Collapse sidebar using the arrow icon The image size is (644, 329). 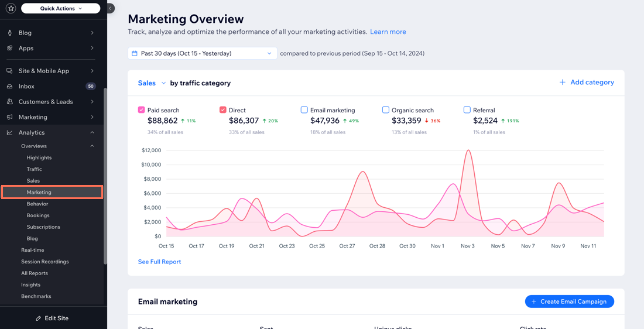click(110, 8)
